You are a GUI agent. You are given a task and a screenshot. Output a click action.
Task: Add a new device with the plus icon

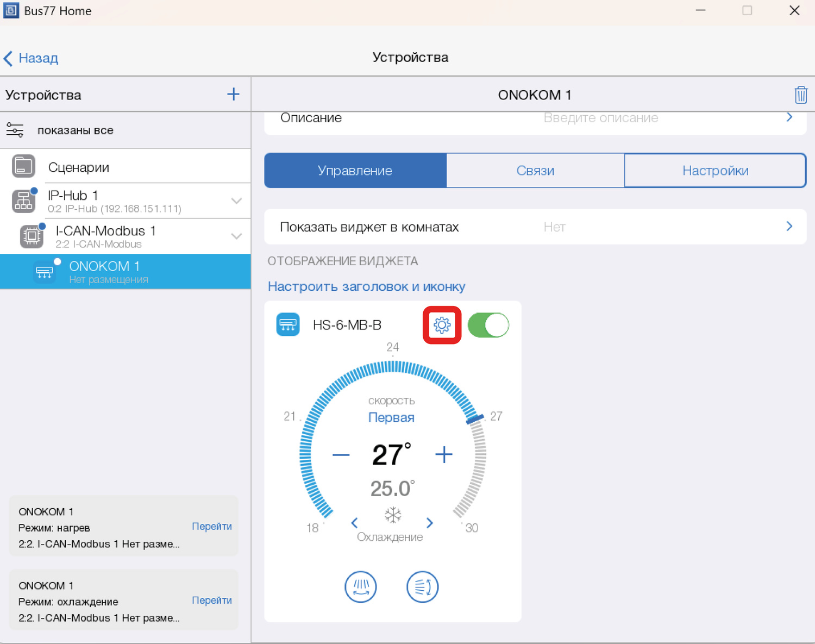coord(233,95)
